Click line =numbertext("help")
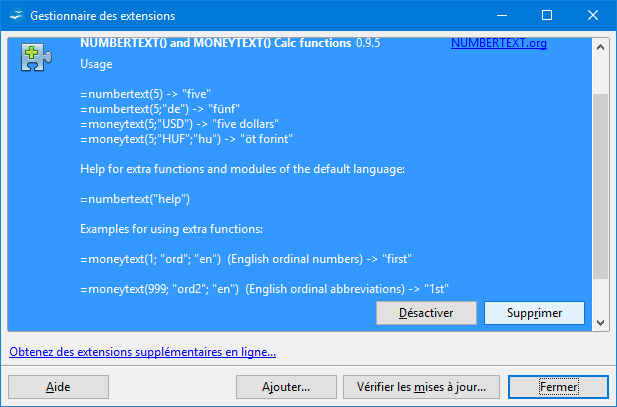The image size is (617, 407). tap(135, 199)
